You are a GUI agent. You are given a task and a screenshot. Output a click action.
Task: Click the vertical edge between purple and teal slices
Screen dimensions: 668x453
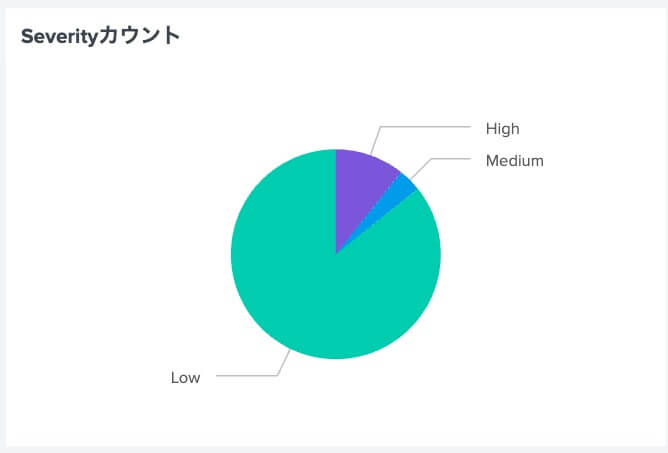tap(336, 200)
